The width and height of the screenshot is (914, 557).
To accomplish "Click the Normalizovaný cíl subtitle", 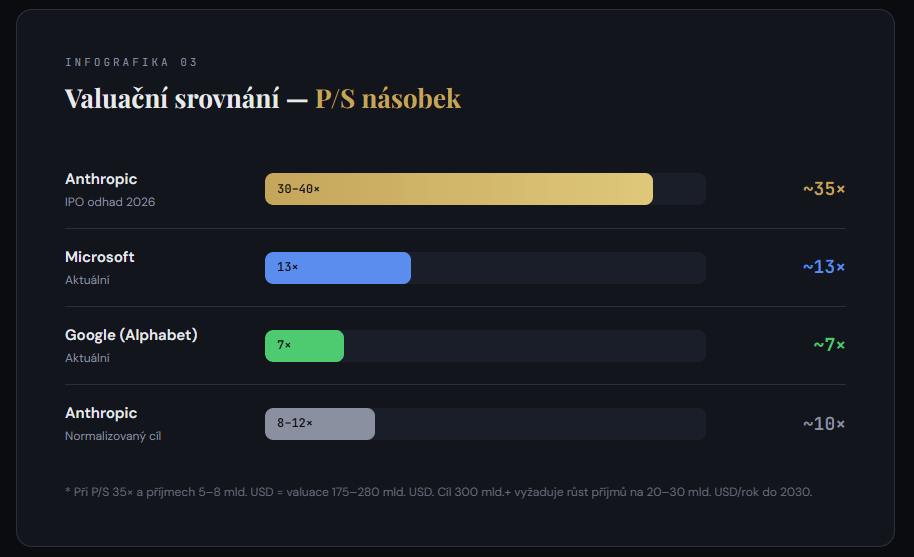I will click(113, 436).
